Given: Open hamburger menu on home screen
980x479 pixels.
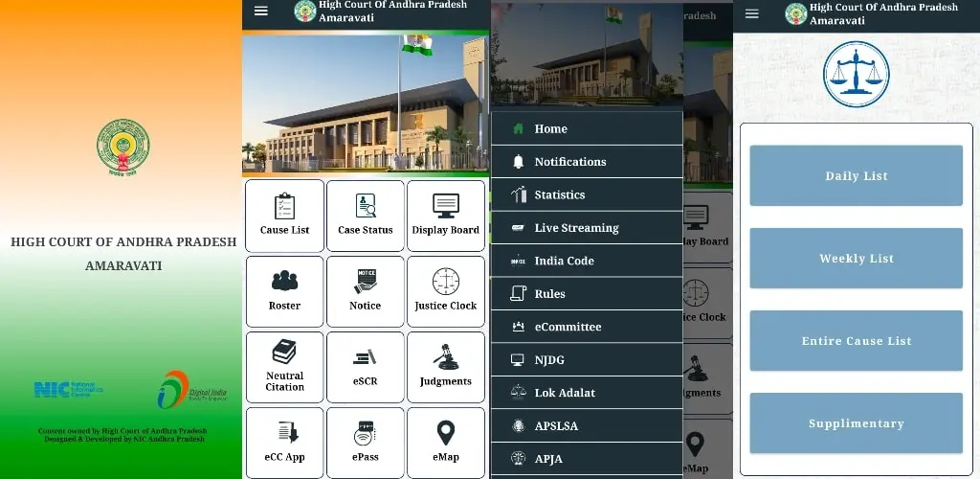Looking at the screenshot, I should click(261, 11).
